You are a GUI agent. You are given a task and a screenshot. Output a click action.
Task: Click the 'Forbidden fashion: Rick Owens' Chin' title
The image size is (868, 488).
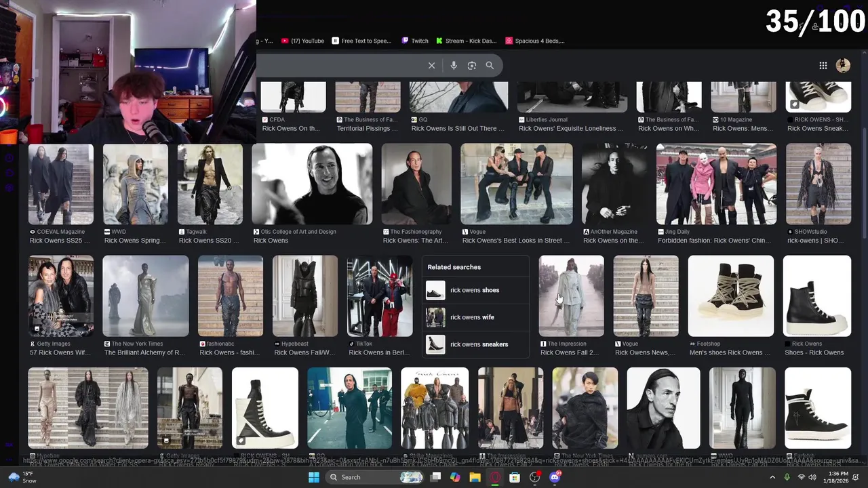[x=715, y=241]
